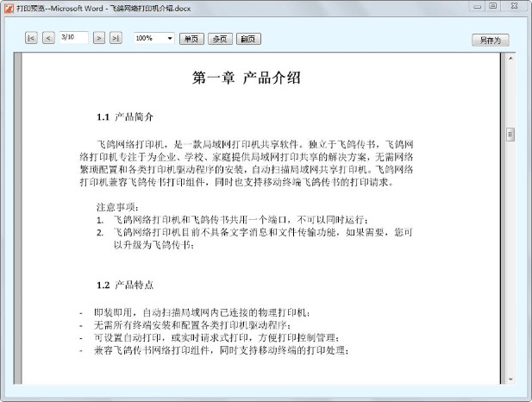Click the vertical scrollbar thumb
The height and width of the screenshot is (402, 532).
click(510, 135)
